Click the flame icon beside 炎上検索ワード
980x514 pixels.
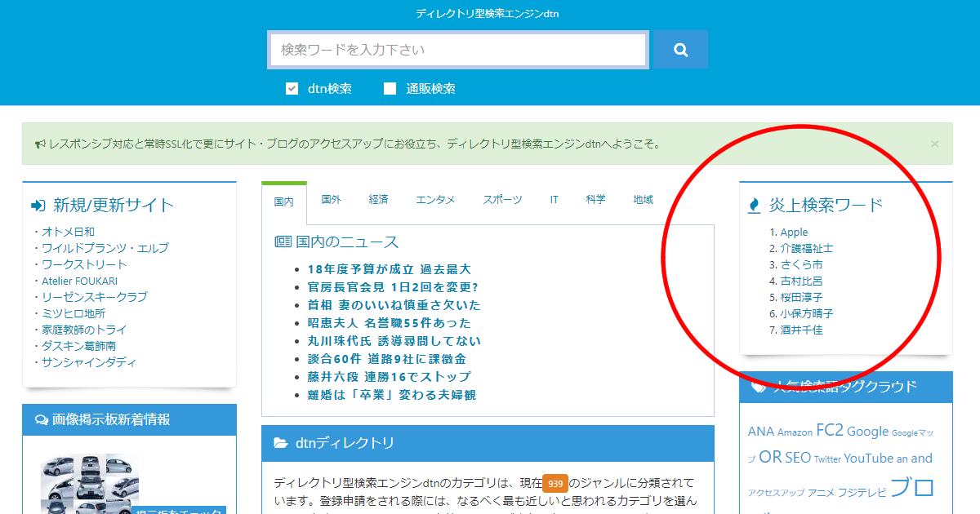tap(755, 206)
